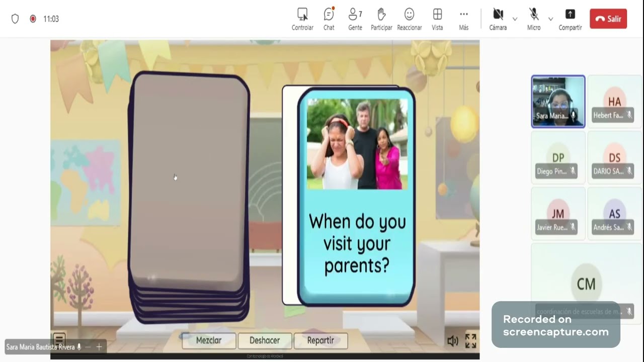Raise hand with Participar
This screenshot has height=362, width=644.
click(381, 19)
